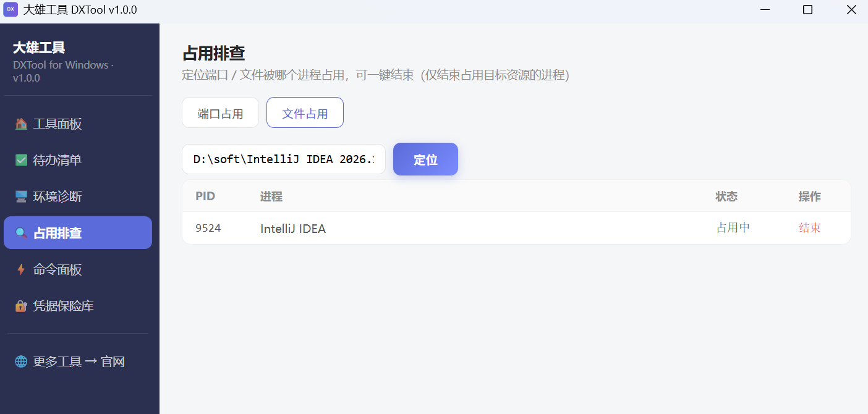Click the file path input field
Screen dimensions: 868x414
(x=284, y=159)
